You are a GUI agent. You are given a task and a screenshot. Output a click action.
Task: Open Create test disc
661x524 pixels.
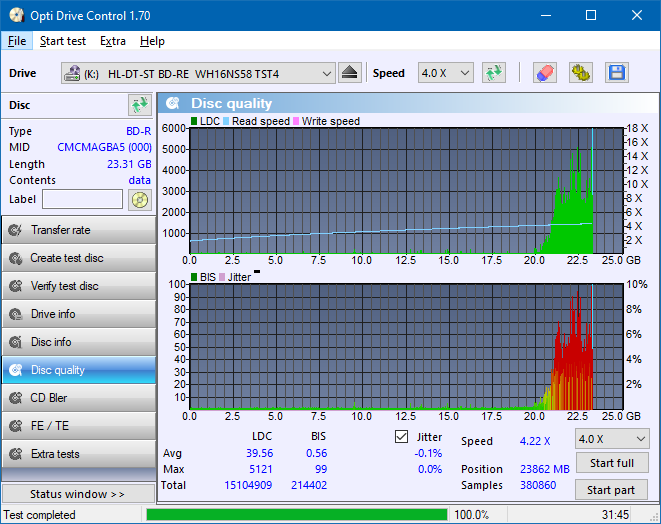pos(79,258)
